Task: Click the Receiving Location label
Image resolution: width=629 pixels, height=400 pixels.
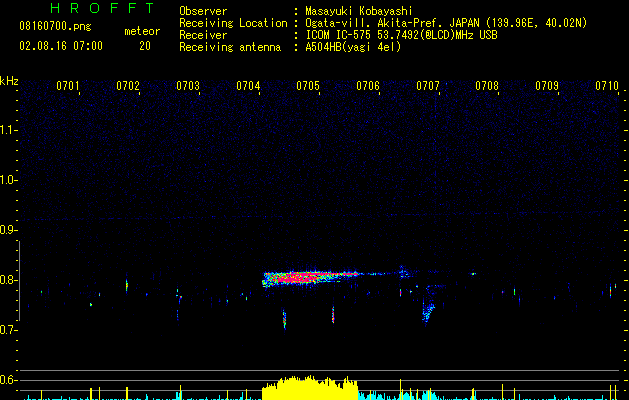Action: click(233, 23)
